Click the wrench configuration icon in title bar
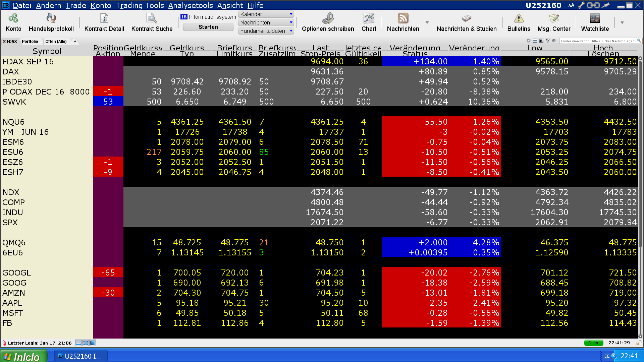Image resolution: width=644 pixels, height=362 pixels. pyautogui.click(x=581, y=5)
